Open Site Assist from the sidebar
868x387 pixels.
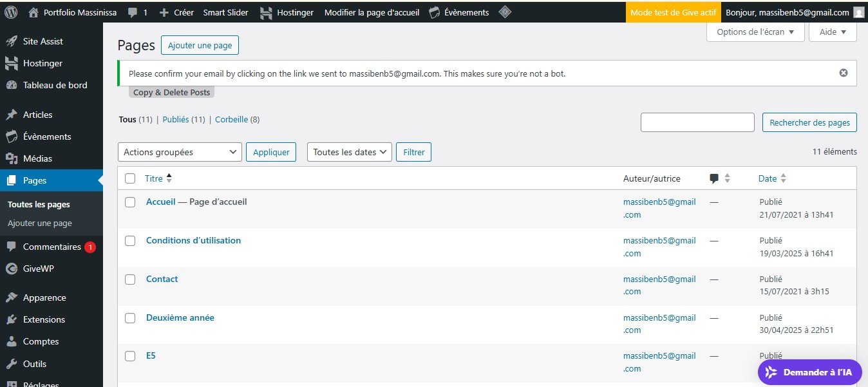42,41
